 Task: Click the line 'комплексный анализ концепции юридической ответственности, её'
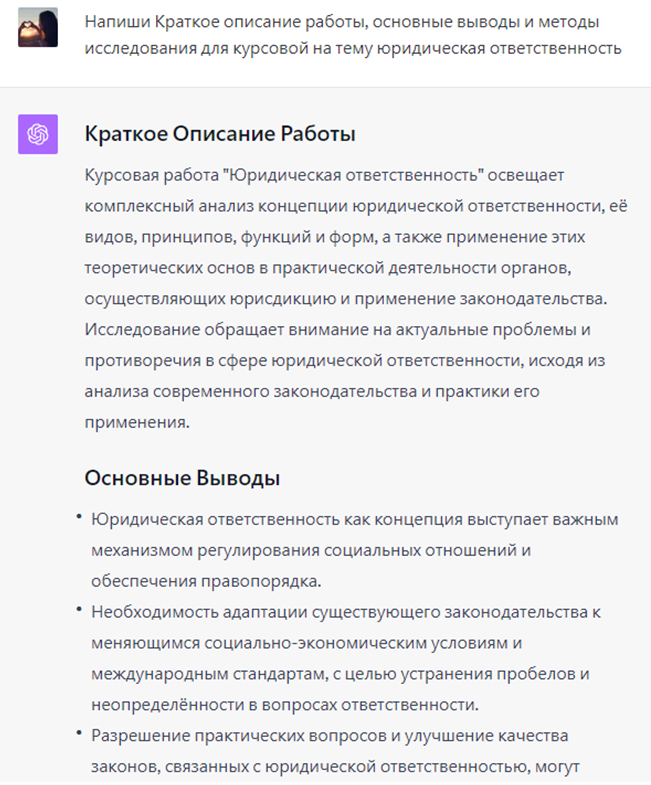356,206
